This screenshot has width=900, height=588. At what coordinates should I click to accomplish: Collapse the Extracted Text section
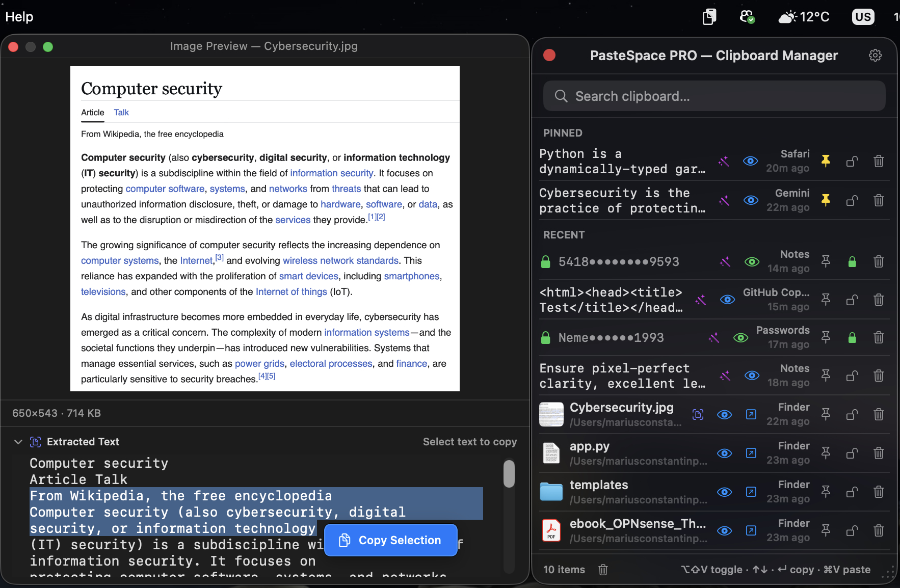(x=18, y=442)
